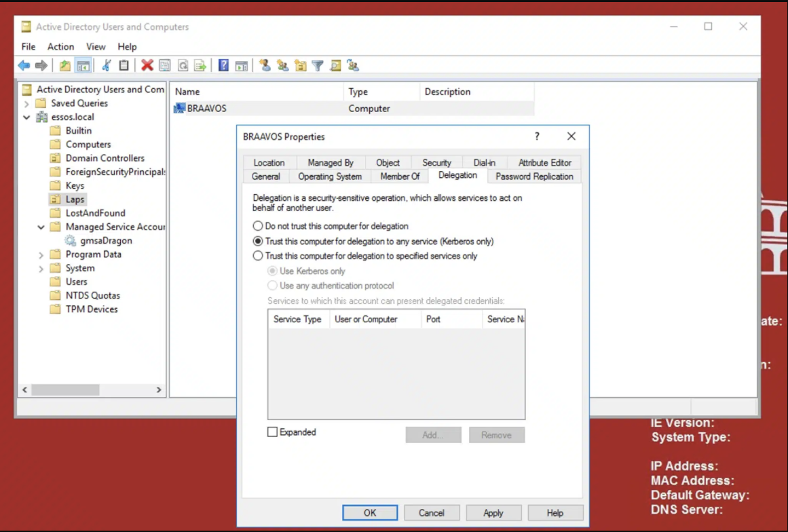This screenshot has height=532, width=788.
Task: Click the Filter funnel toolbar icon
Action: pyautogui.click(x=317, y=66)
